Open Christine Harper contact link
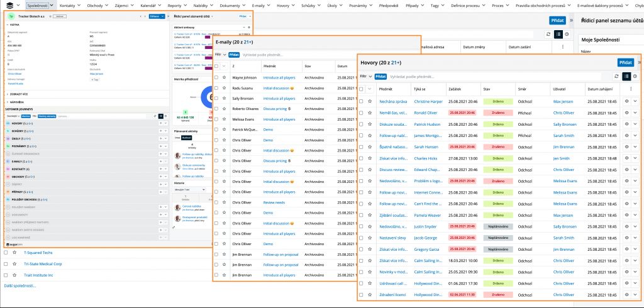The height and width of the screenshot is (308, 644). [428, 101]
